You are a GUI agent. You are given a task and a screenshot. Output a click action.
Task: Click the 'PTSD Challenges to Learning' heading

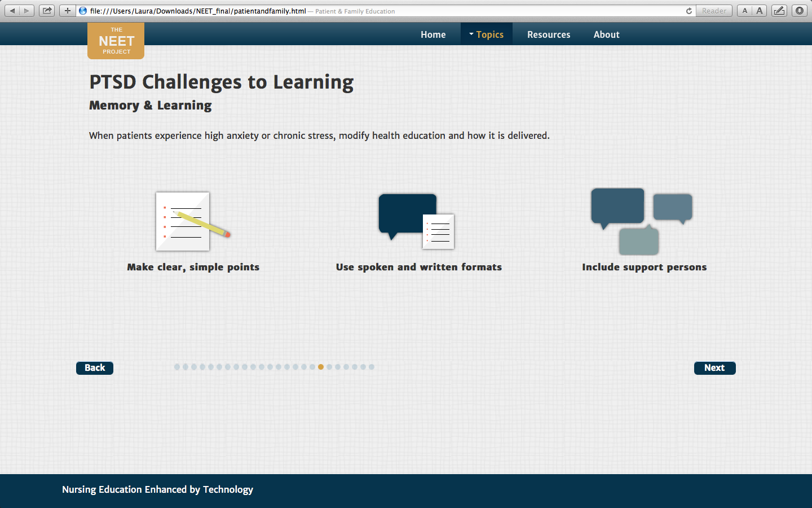pyautogui.click(x=222, y=82)
